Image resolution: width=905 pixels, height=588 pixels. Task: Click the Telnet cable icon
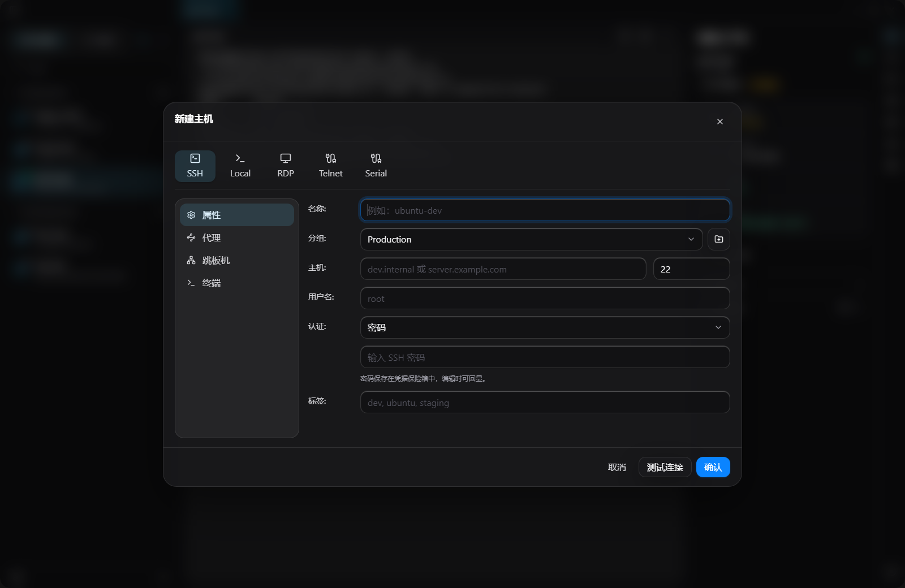point(330,158)
